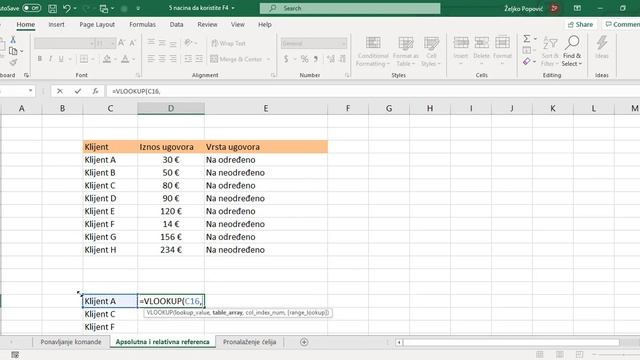Open the font name combo box
The image size is (640, 360).
coord(64,43)
